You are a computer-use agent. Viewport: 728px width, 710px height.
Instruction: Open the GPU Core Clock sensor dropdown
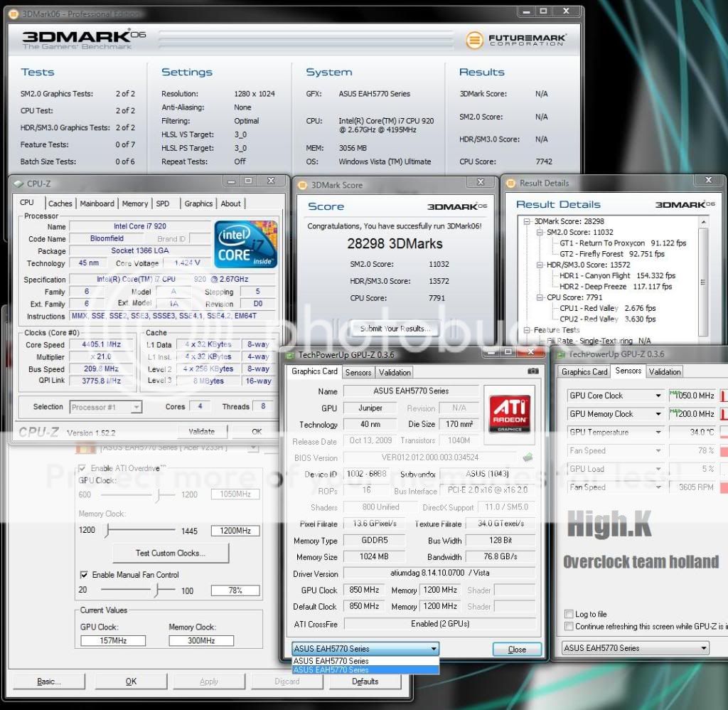click(x=658, y=396)
